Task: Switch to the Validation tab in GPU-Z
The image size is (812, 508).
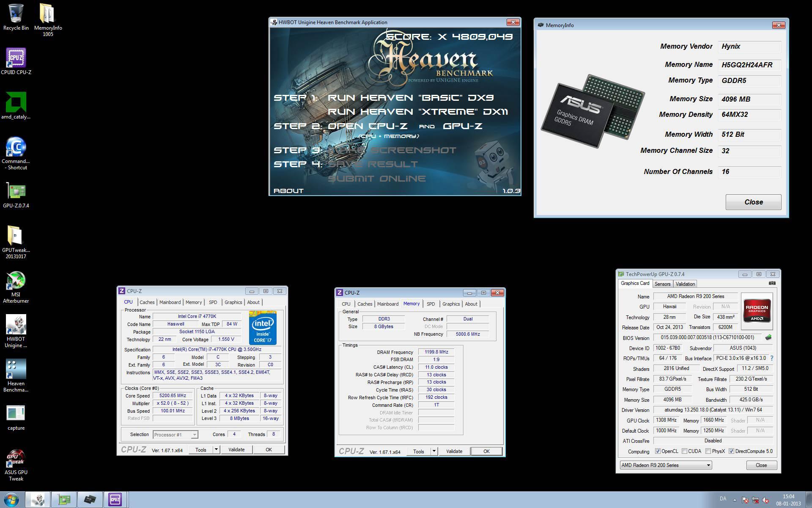Action: [x=685, y=284]
